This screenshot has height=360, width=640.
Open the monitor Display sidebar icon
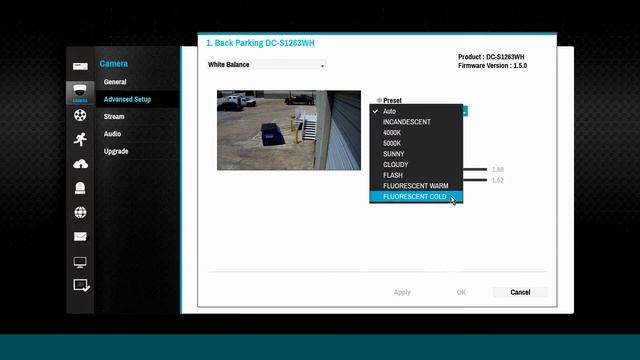[x=80, y=262]
